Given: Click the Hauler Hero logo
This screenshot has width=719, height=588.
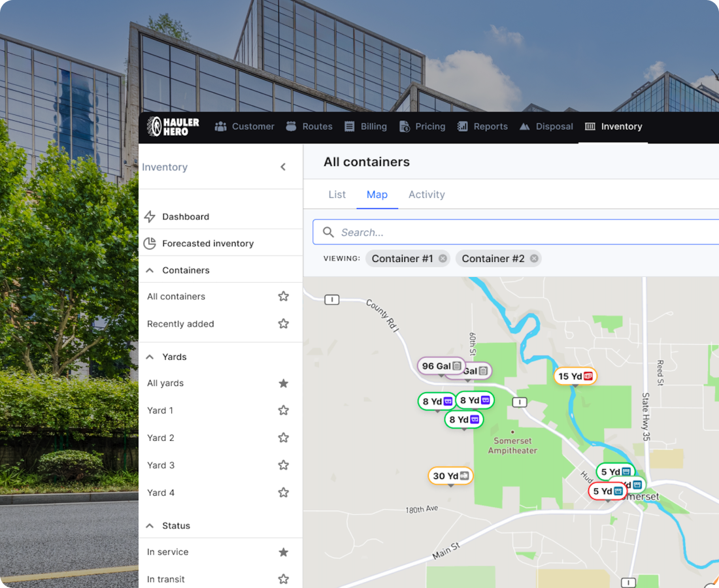Looking at the screenshot, I should 173,127.
